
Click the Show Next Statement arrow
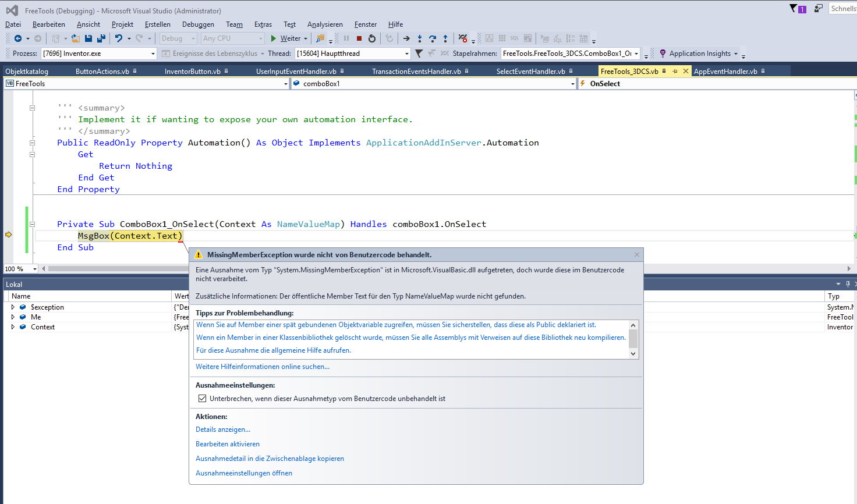pos(406,38)
